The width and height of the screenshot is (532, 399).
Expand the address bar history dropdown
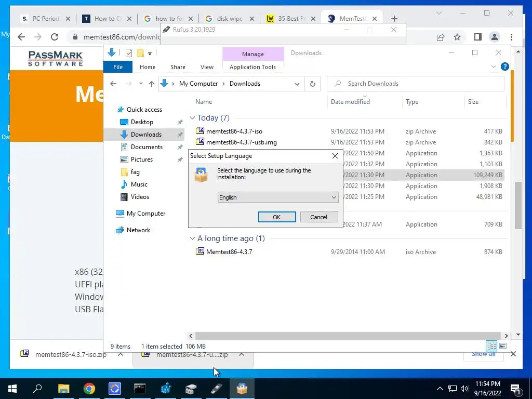pos(297,84)
